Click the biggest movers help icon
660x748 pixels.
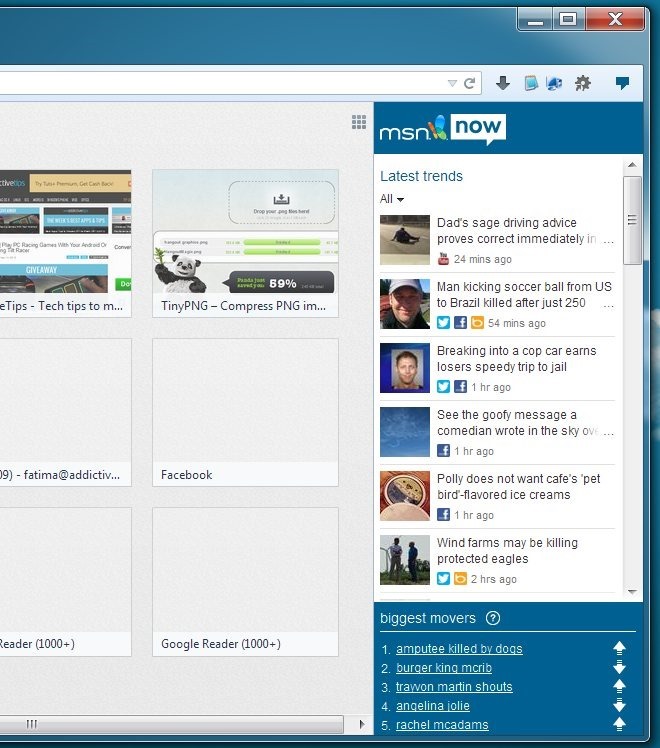pos(493,618)
